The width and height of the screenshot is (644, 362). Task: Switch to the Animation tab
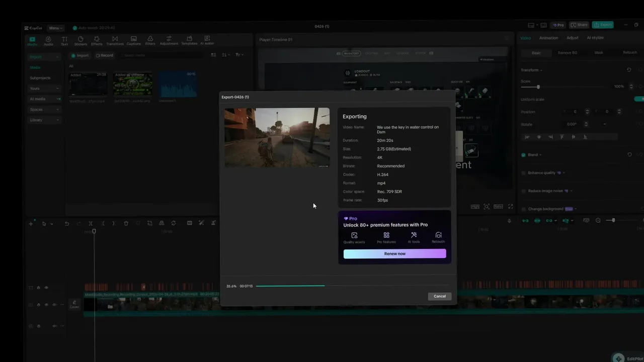[548, 38]
